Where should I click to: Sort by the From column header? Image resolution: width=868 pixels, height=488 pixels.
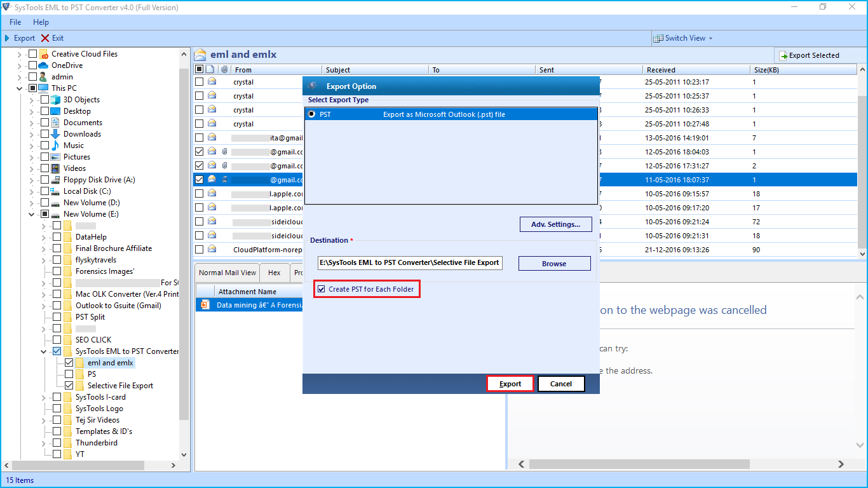coord(276,70)
